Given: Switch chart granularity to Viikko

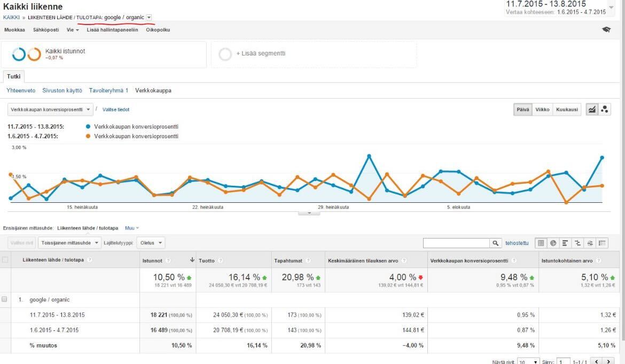Looking at the screenshot, I should tap(542, 109).
